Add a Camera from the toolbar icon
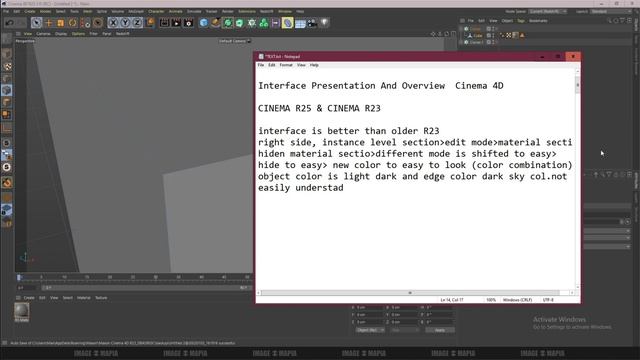Image resolution: width=640 pixels, height=360 pixels. pos(312,23)
